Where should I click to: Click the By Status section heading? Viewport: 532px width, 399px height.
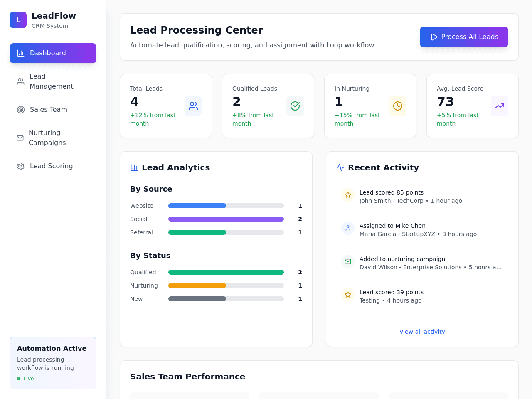[x=150, y=256]
